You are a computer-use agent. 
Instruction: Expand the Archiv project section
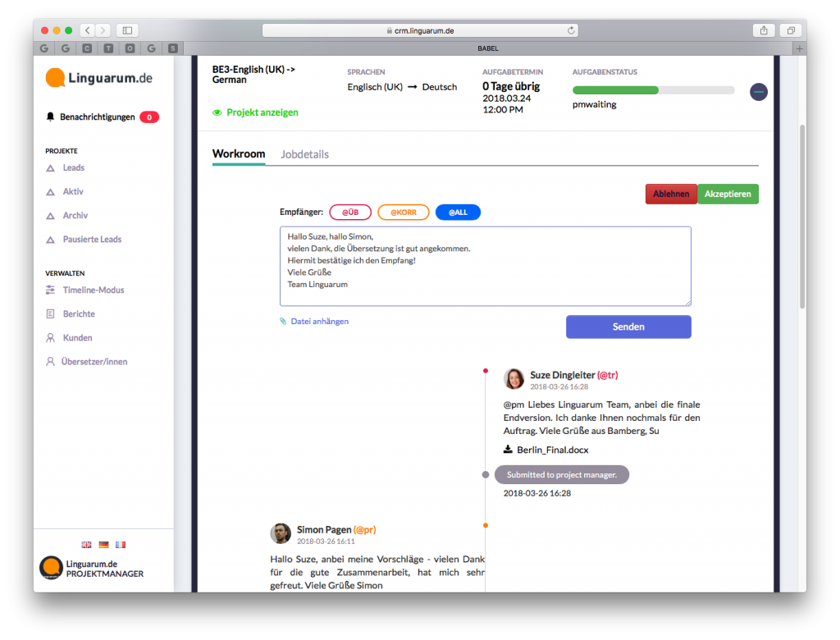tap(75, 215)
